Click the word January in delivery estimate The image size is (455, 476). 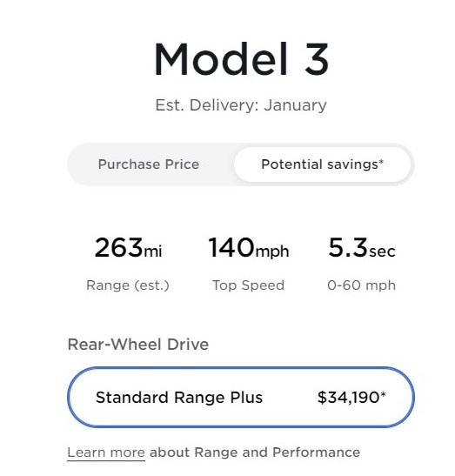[x=295, y=105]
